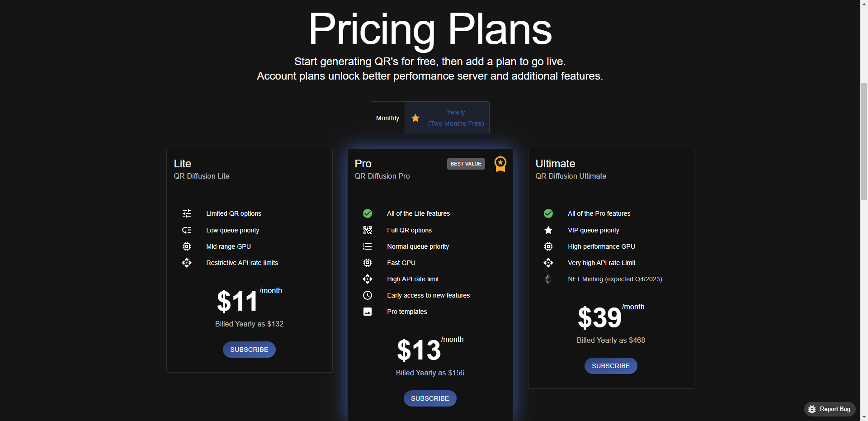Viewport: 868px width, 421px height.
Task: Subscribe to the Ultimate plan
Action: pyautogui.click(x=611, y=366)
